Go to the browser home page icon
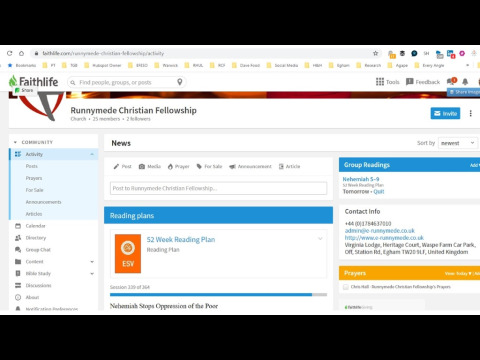 (x=21, y=53)
